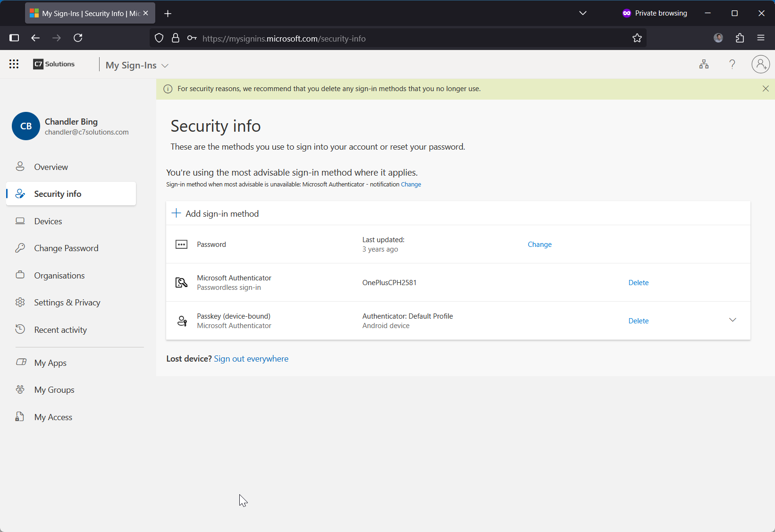
Task: Expand the Passkey device-bound details chevron
Action: [x=733, y=320]
